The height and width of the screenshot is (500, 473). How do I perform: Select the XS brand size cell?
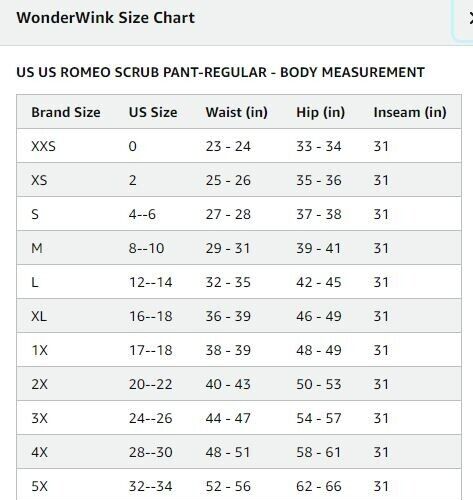pos(39,180)
